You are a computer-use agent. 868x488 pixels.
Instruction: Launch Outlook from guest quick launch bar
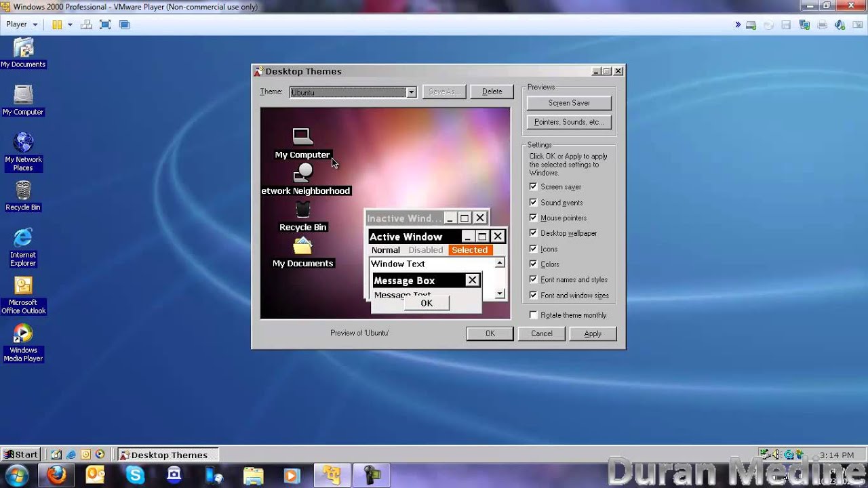pos(85,455)
